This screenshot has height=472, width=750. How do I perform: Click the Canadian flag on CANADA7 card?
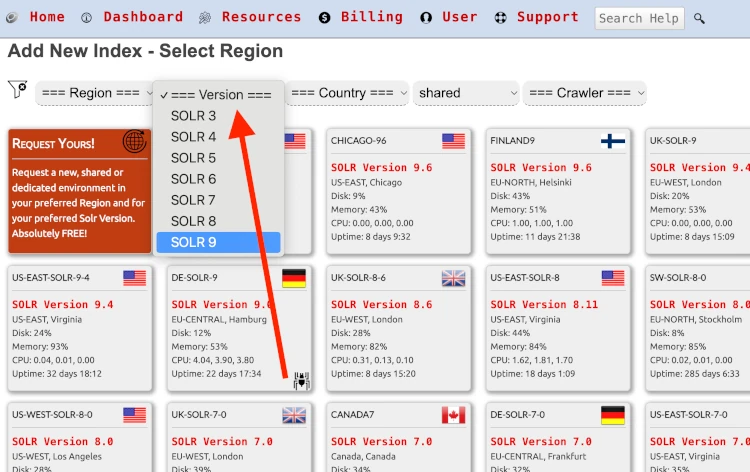click(x=453, y=415)
